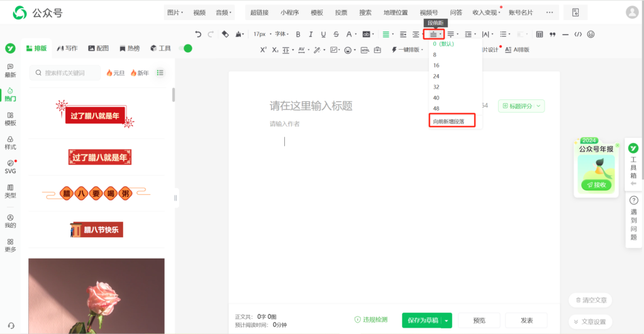Viewport: 644px width, 334px height.
Task: Select the 腊八节快乐 style template
Action: coord(96,230)
